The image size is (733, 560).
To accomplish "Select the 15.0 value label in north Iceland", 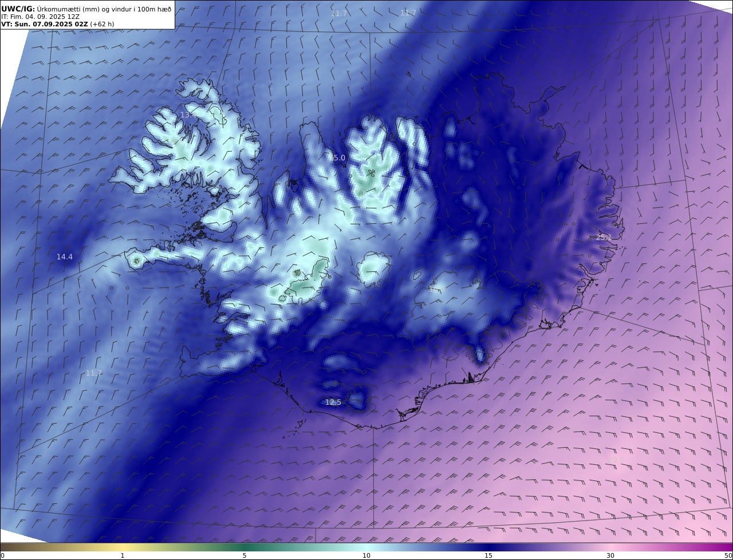I will click(x=337, y=157).
